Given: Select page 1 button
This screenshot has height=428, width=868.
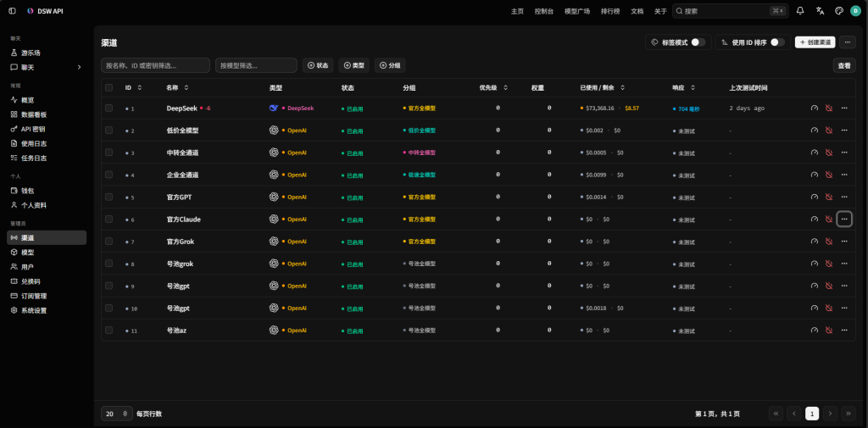Looking at the screenshot, I should [812, 414].
